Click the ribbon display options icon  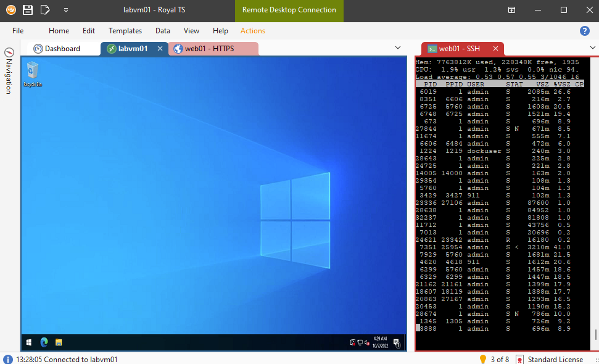coord(511,10)
